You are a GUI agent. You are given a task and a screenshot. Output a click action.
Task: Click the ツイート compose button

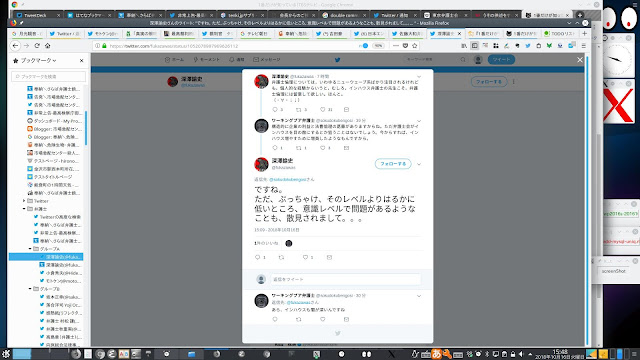coord(501,60)
